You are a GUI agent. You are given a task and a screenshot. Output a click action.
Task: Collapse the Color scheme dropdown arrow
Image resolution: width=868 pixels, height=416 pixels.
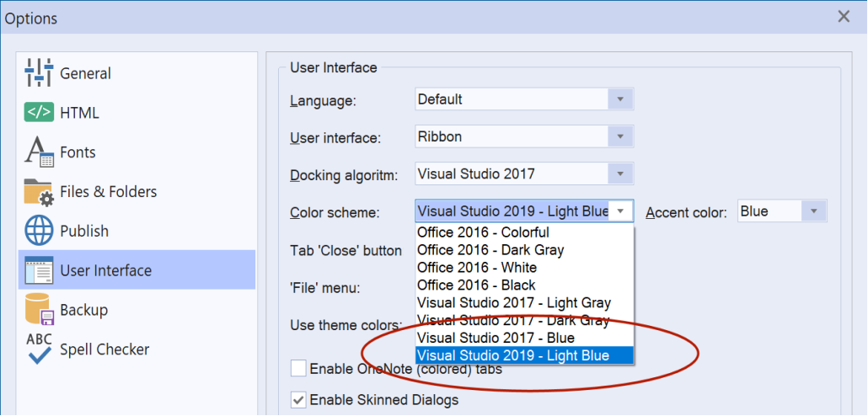point(620,211)
